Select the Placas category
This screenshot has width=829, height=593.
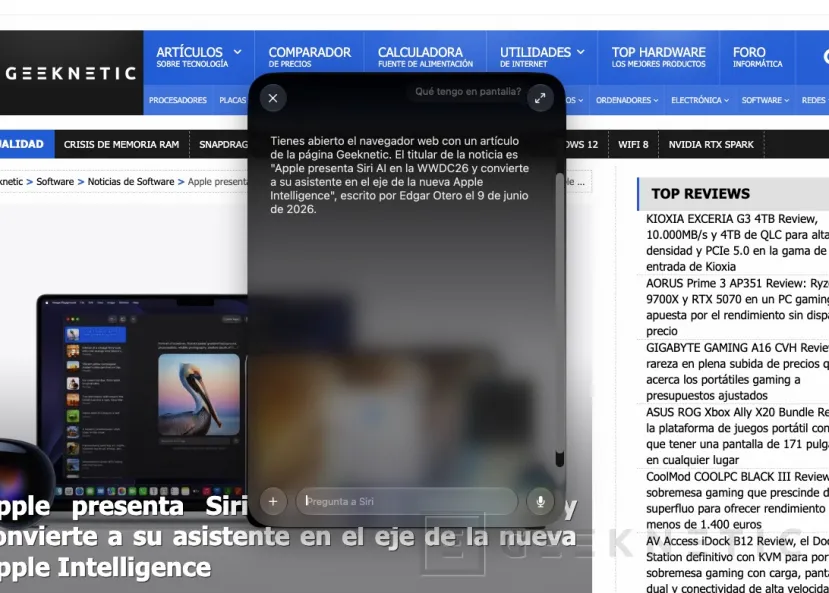coord(233,100)
